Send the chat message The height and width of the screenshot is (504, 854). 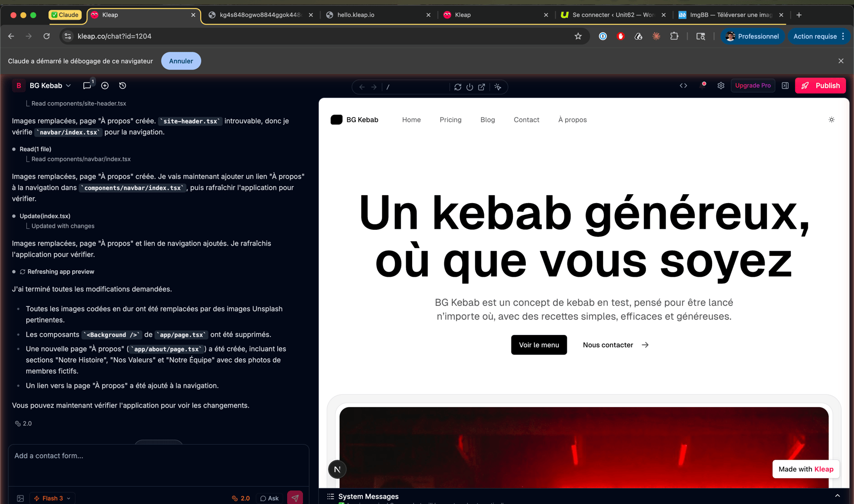pyautogui.click(x=295, y=498)
